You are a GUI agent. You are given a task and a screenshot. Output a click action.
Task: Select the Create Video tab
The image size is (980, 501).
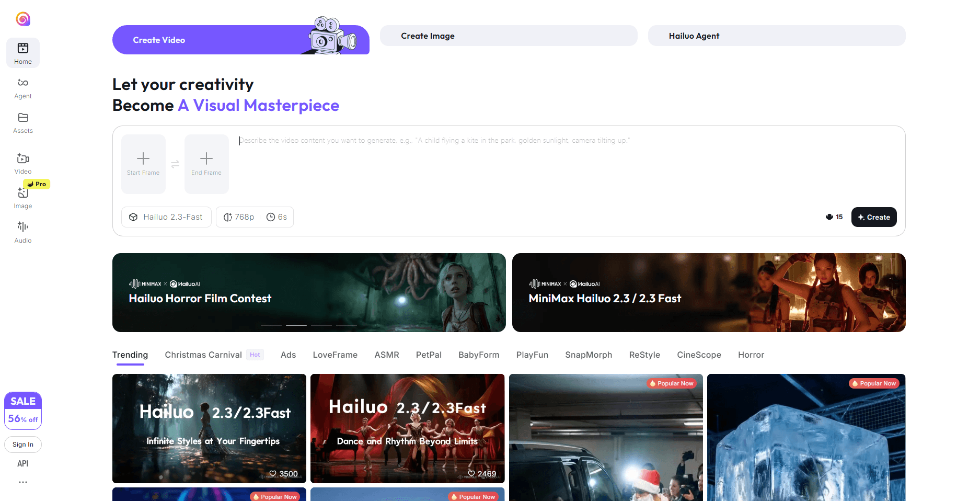tap(241, 40)
